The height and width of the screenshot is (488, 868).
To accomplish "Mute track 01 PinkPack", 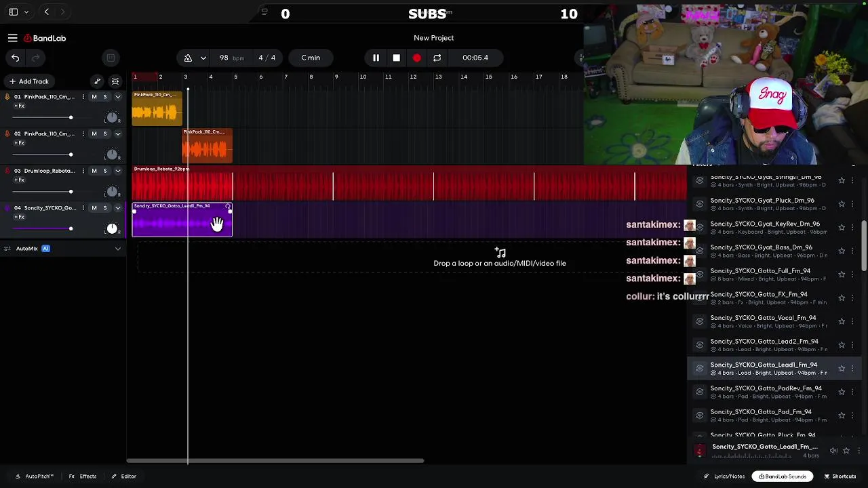I will tap(94, 97).
